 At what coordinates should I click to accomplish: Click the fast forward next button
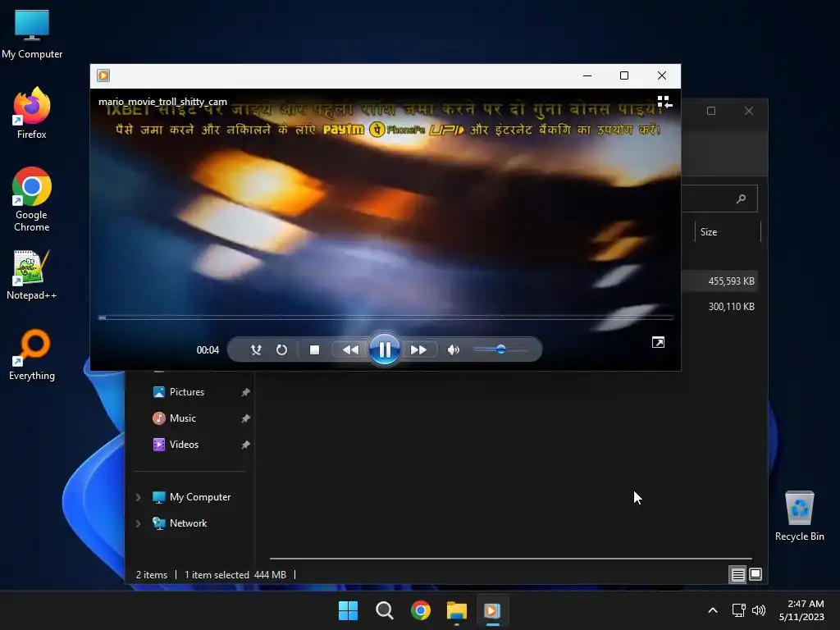tap(418, 349)
